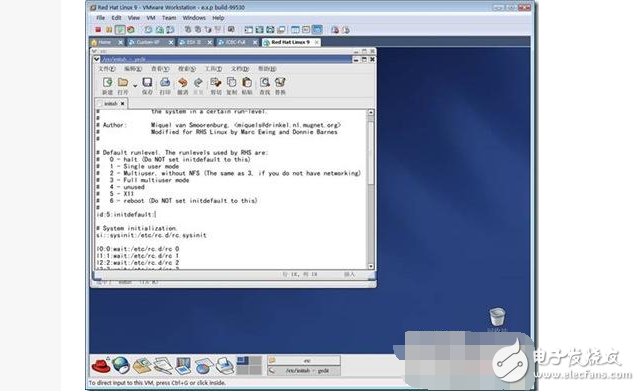The width and height of the screenshot is (640, 391).
Task: Launch the email client icon on GNOME panel
Action: pos(142,365)
